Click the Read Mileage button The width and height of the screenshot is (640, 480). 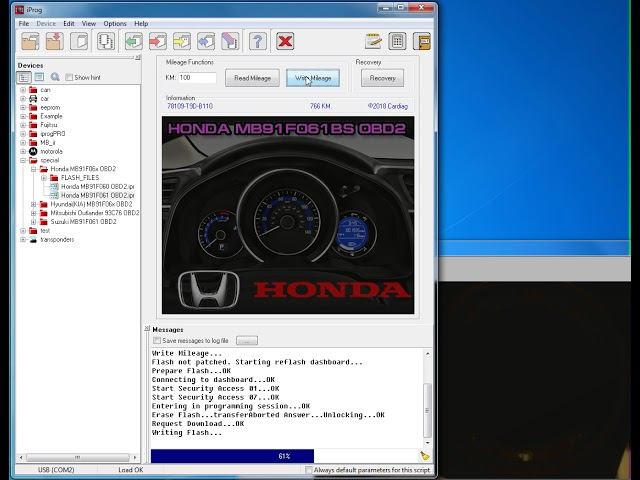[252, 78]
